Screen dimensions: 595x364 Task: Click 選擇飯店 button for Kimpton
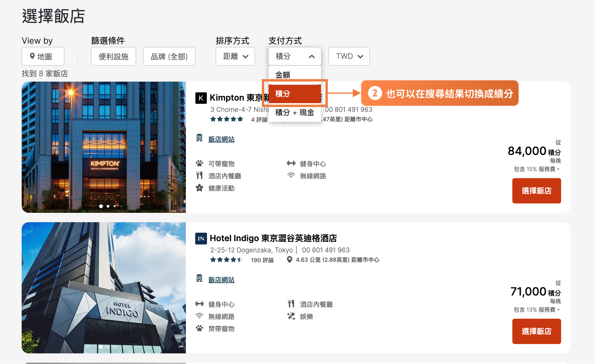[536, 191]
